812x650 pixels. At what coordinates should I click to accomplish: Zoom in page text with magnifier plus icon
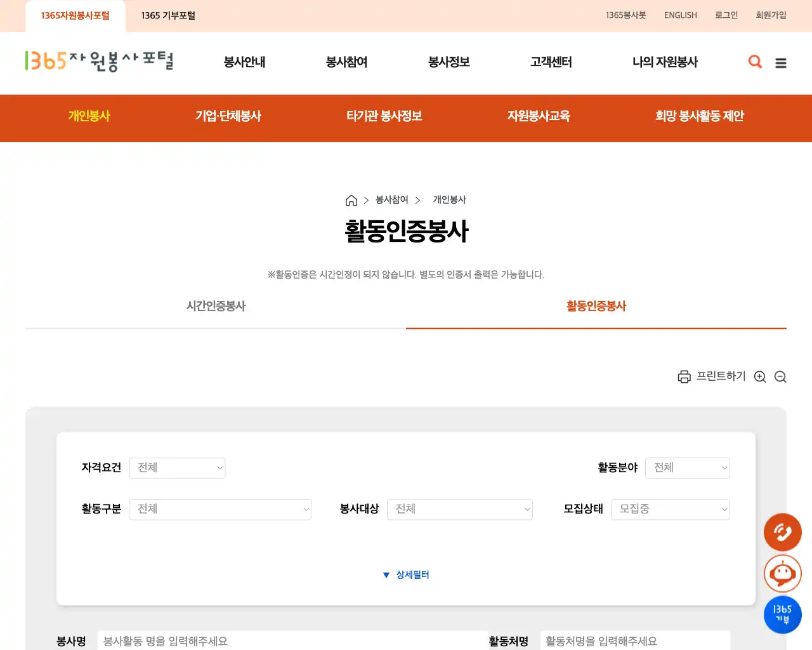pos(760,376)
